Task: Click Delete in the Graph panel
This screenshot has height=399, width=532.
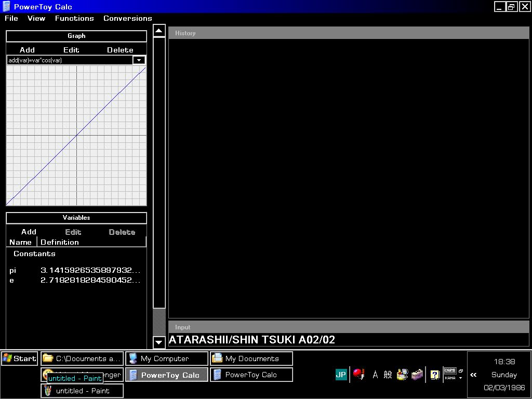Action: pos(120,50)
